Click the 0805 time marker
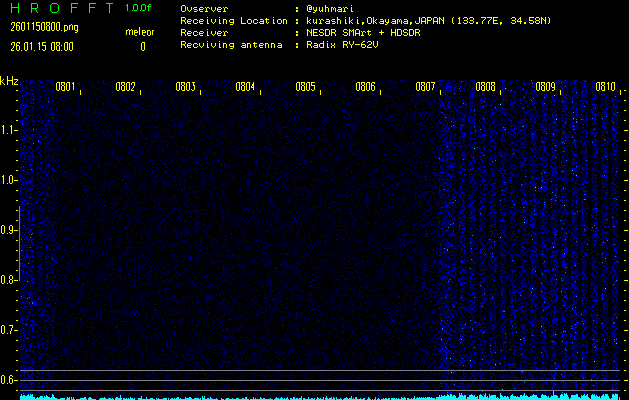The width and height of the screenshot is (629, 400). (306, 88)
